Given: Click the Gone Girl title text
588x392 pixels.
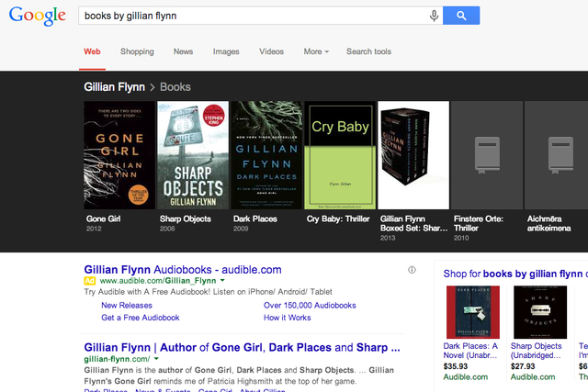Looking at the screenshot, I should click(x=104, y=218).
